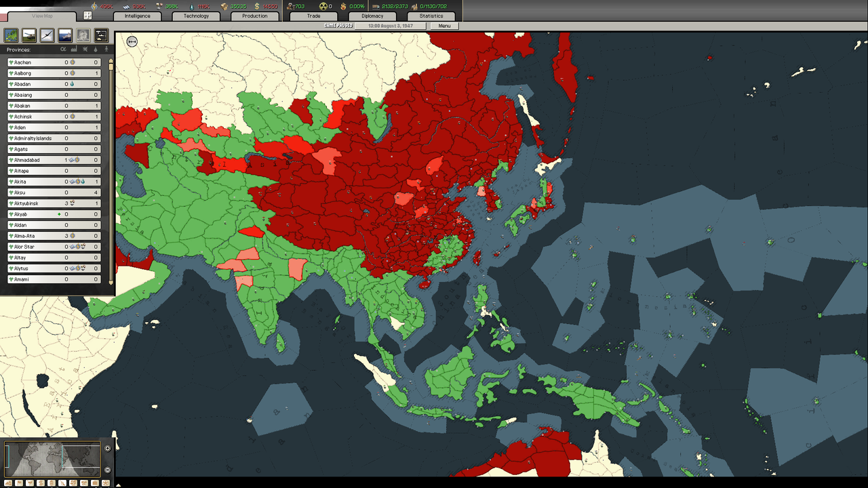Viewport: 868px width, 488px height.
Task: Click the map scale ruler icon
Action: [x=132, y=42]
